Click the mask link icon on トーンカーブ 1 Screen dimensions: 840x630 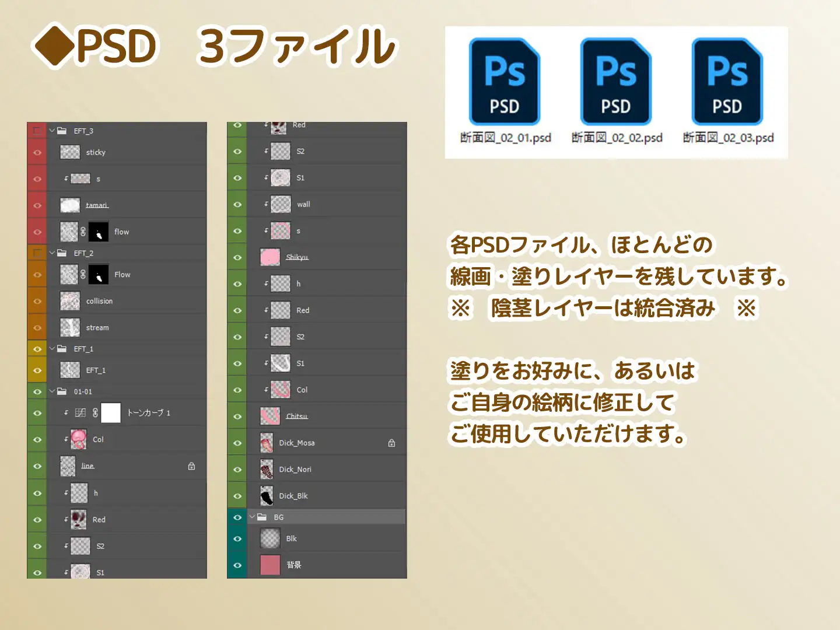[x=95, y=412]
